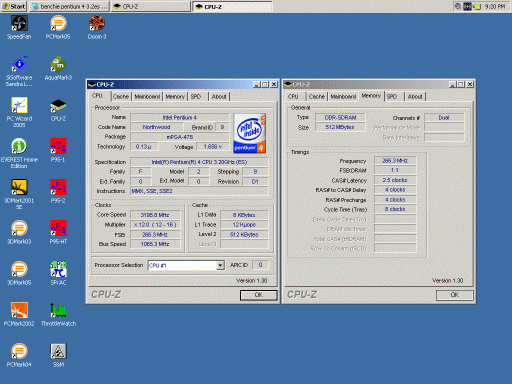Open the SiSoftware Sandra desktop icon
This screenshot has height=384, width=512.
coord(19,71)
